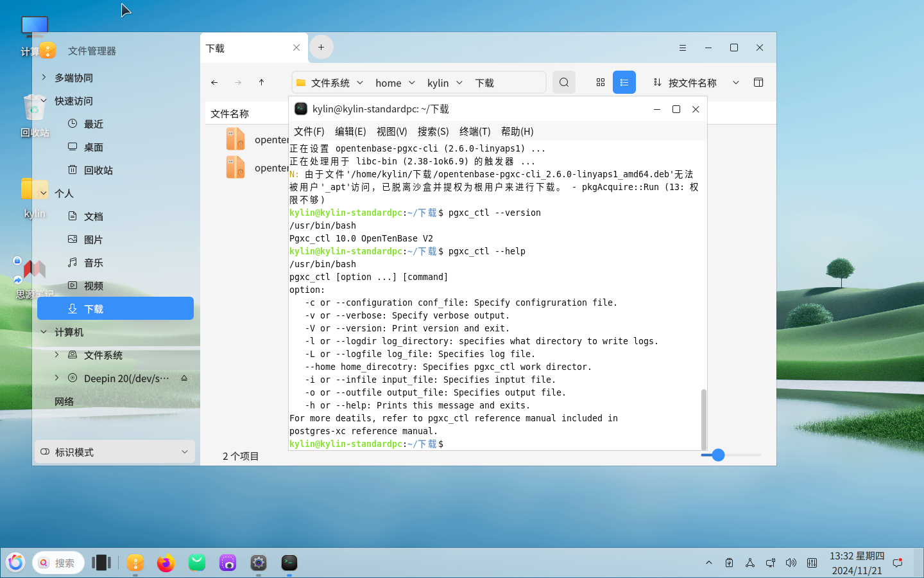Open the 文件系统 breadcrumb dropdown
The width and height of the screenshot is (924, 578).
[360, 83]
